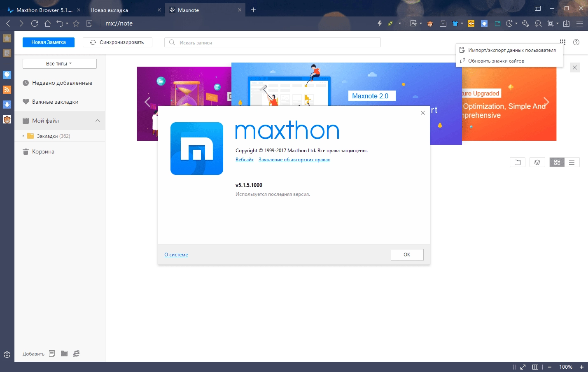The width and height of the screenshot is (588, 372).
Task: Open the Maxnote apps grid icon
Action: point(562,42)
